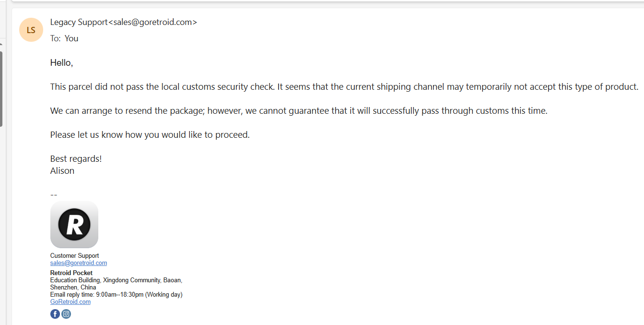Click the LS sender avatar
This screenshot has width=644, height=325.
coord(31,30)
